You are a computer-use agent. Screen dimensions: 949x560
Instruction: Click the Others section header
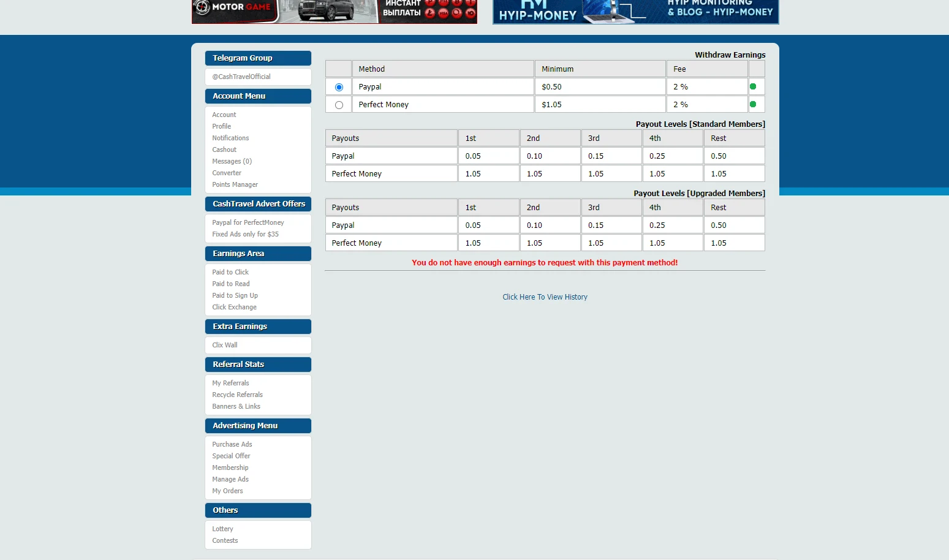258,510
